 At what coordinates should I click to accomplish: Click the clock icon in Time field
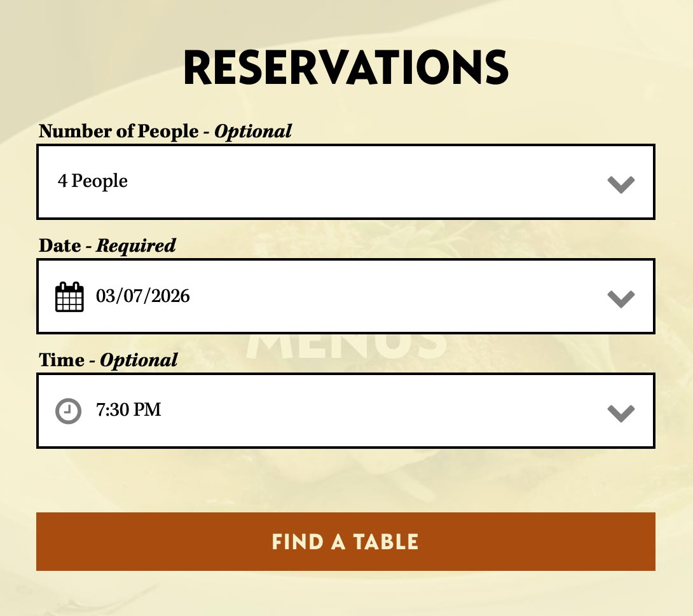pos(69,411)
